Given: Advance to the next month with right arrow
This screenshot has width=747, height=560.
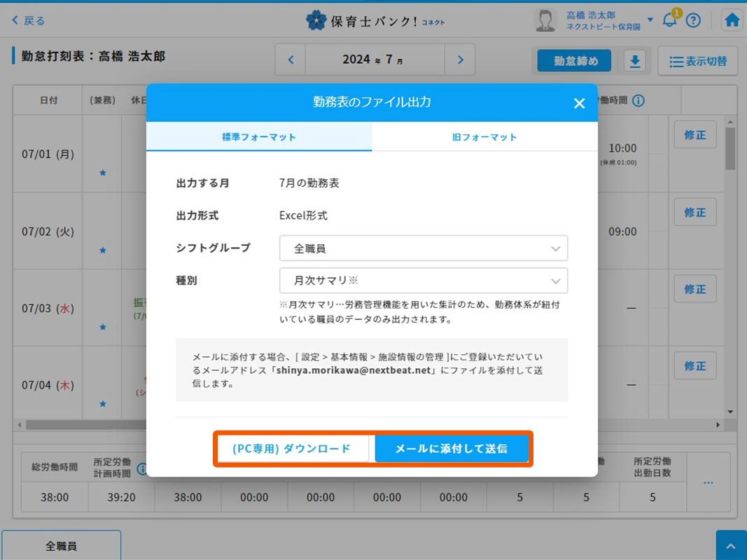Looking at the screenshot, I should [460, 60].
